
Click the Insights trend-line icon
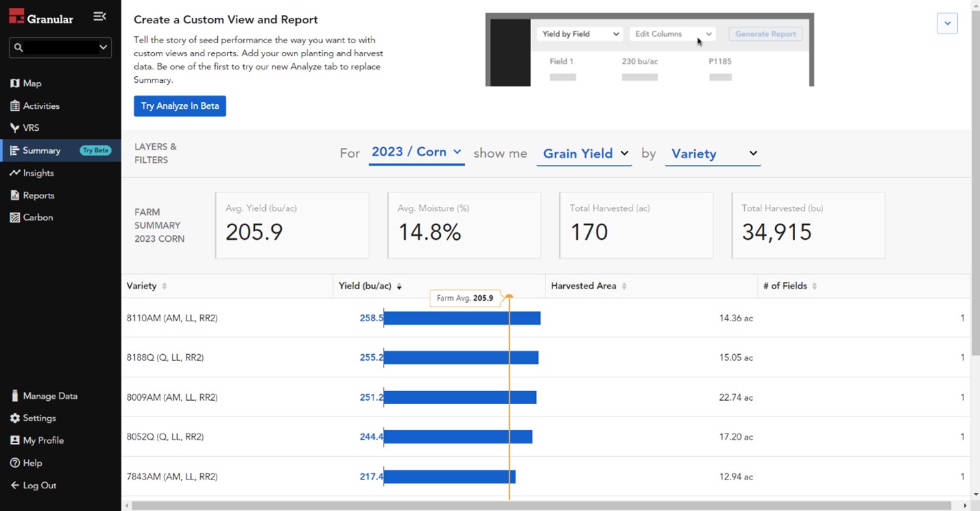[x=15, y=173]
